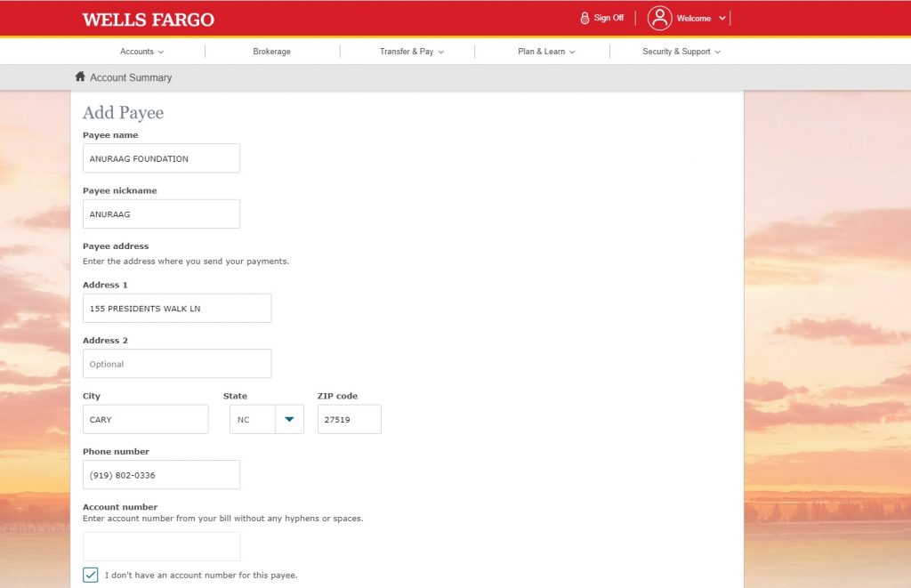Uncheck the no account number checkbox
This screenshot has height=588, width=911.
[90, 575]
